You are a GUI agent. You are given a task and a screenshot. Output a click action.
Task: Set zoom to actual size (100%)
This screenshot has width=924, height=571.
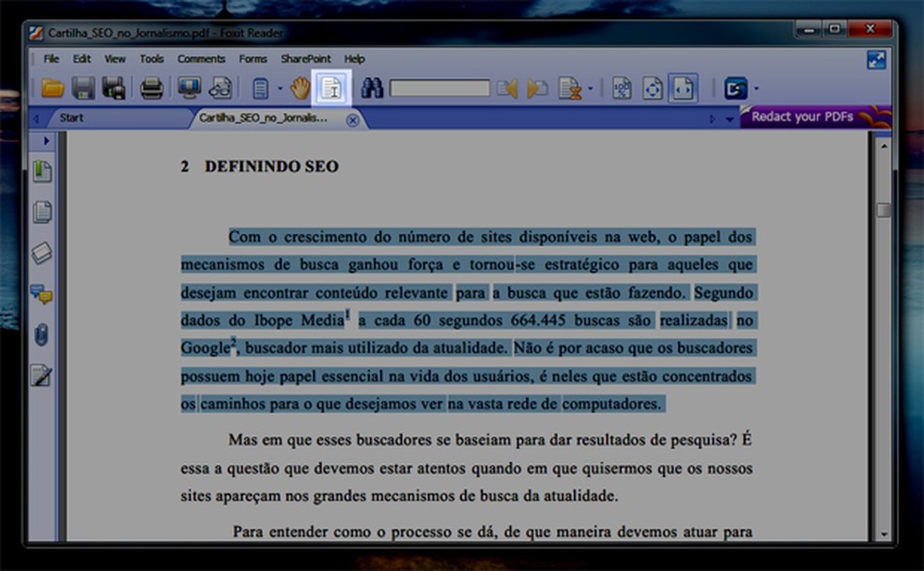[622, 88]
